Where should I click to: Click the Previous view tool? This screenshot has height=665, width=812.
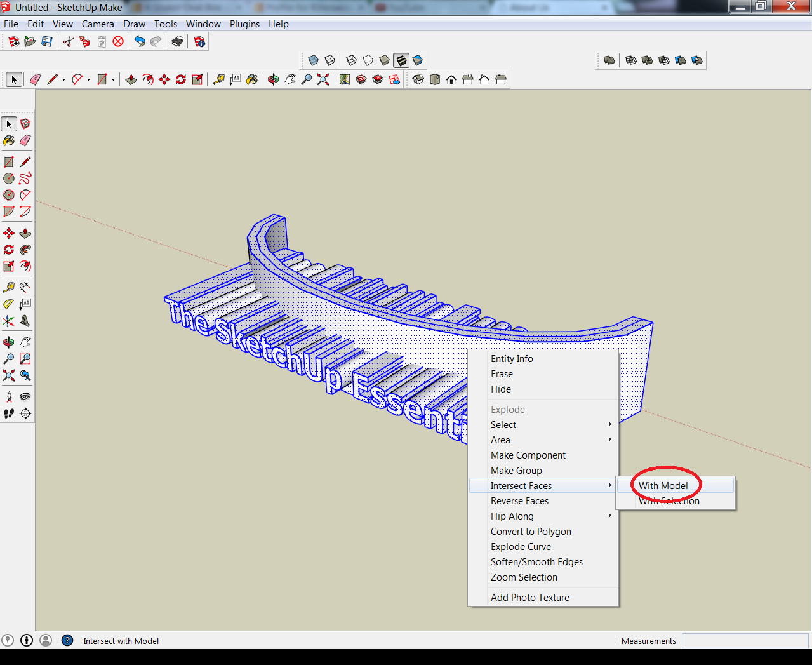(25, 375)
